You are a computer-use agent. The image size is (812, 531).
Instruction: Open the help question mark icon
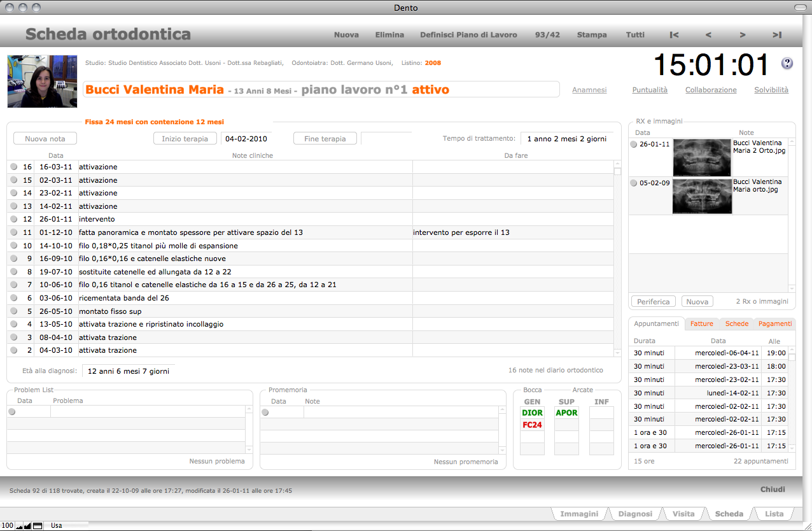click(787, 63)
